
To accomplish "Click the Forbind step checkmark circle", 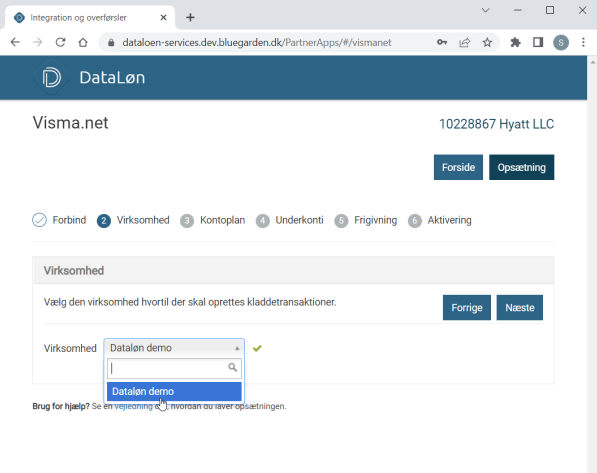I will (x=39, y=220).
